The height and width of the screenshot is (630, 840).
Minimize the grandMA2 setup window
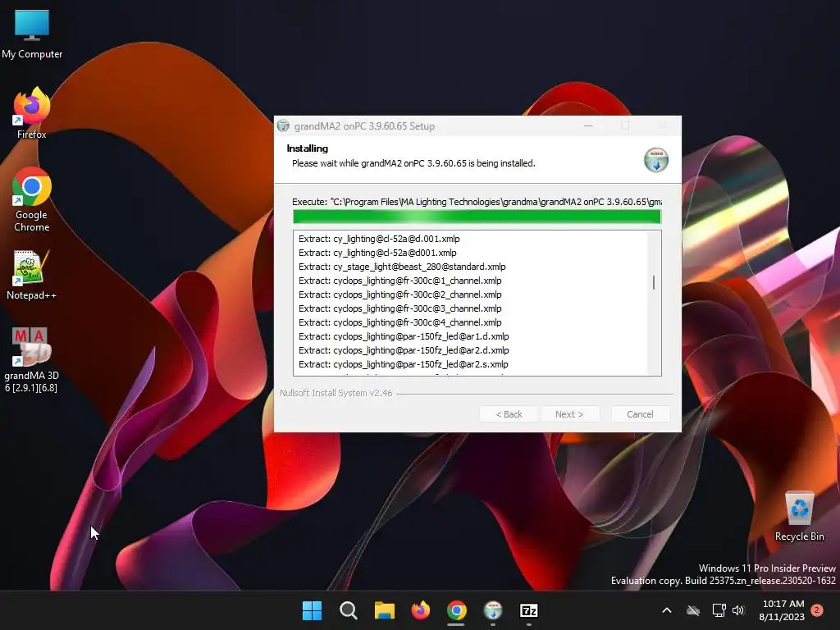click(588, 126)
